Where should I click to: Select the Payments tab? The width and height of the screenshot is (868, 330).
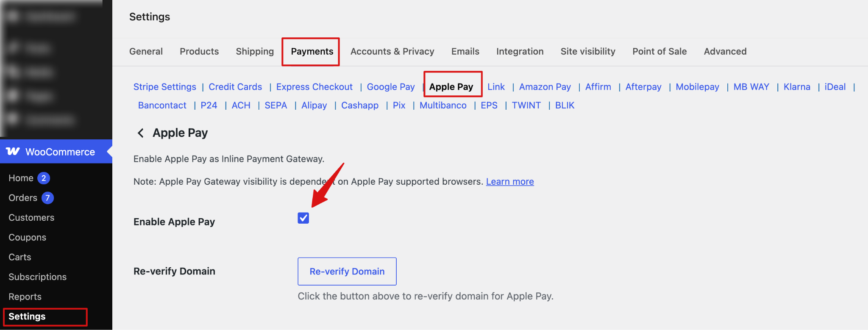tap(312, 51)
